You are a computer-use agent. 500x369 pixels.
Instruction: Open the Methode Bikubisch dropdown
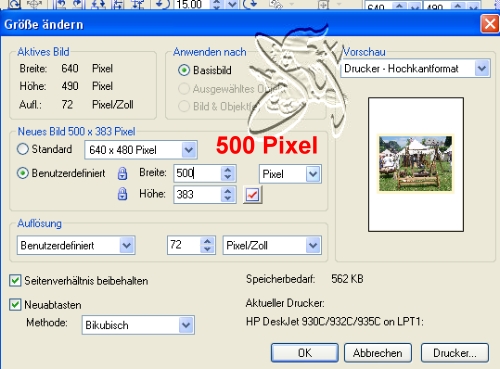pos(186,325)
